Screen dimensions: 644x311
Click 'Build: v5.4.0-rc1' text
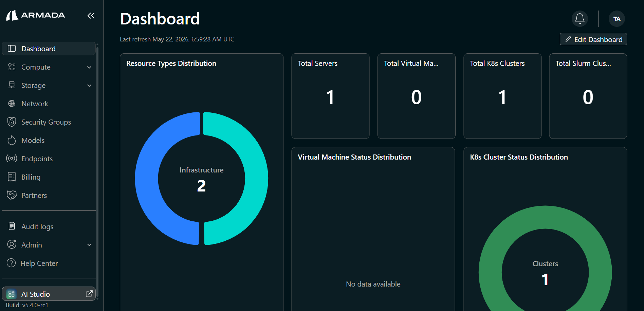(27, 305)
